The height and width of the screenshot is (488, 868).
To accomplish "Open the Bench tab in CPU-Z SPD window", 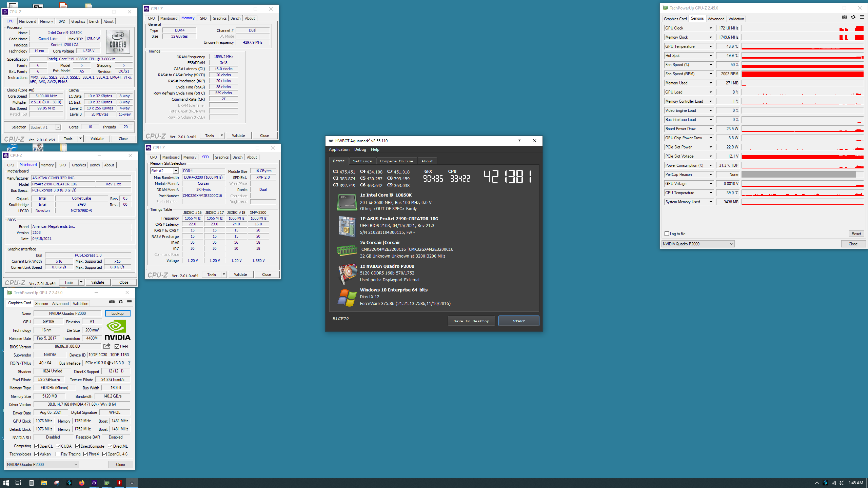I will pyautogui.click(x=237, y=157).
